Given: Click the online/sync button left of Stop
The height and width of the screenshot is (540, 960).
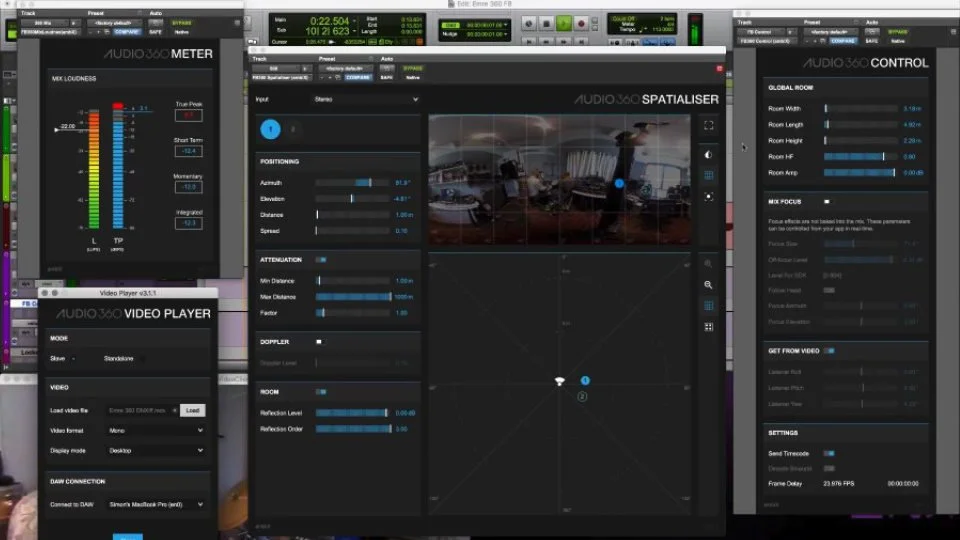Looking at the screenshot, I should (529, 24).
